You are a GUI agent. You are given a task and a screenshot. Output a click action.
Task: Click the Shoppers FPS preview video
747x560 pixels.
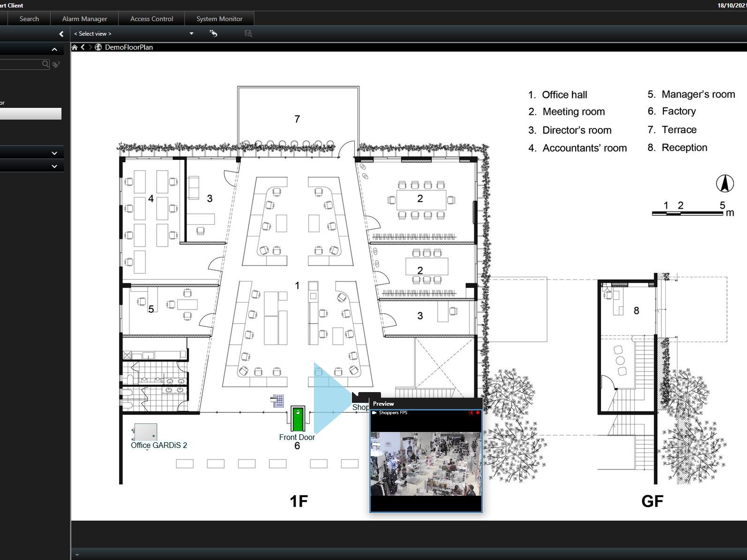[426, 463]
